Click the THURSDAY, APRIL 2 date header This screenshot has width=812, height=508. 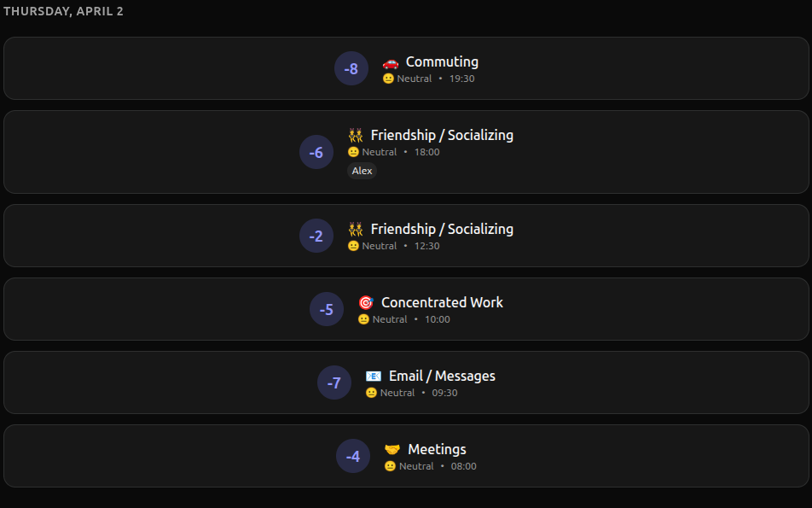click(x=63, y=12)
